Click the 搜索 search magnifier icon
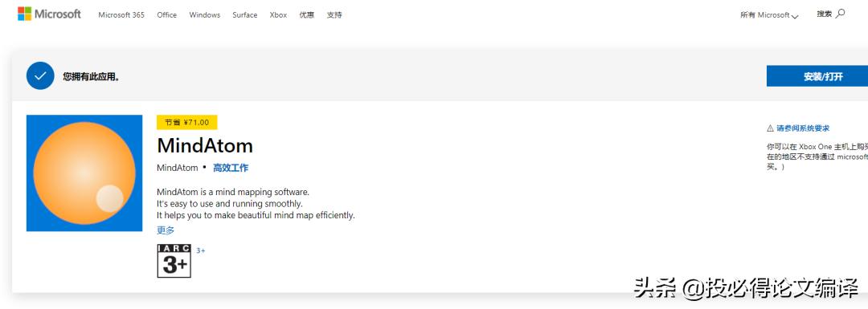868x309 pixels. pos(841,14)
